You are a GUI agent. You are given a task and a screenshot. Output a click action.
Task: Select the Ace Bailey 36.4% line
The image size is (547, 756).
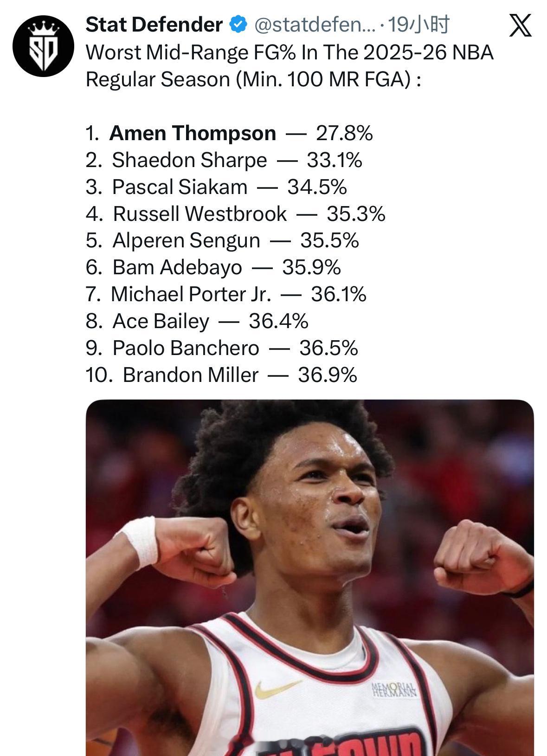point(197,321)
